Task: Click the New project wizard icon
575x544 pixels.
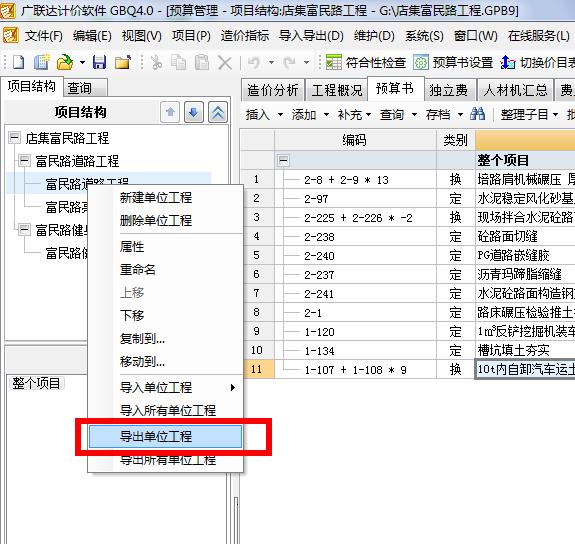Action: (42, 62)
